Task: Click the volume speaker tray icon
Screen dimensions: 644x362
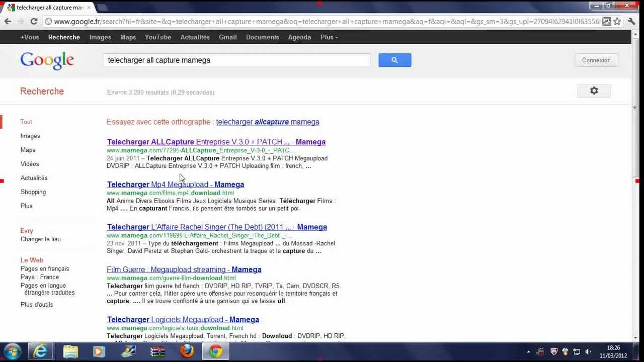Action: pos(588,352)
